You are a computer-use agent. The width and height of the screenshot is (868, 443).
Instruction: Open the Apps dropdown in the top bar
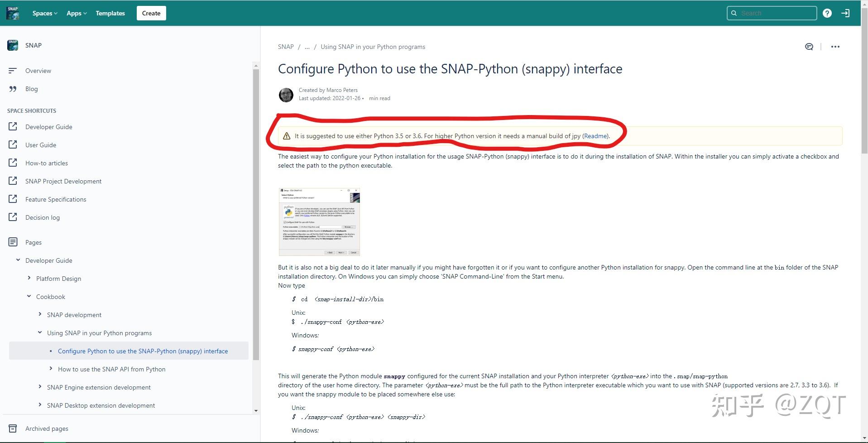[76, 13]
